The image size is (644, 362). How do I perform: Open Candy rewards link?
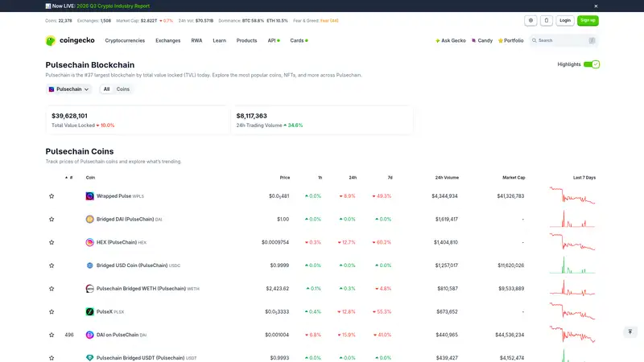tap(482, 41)
